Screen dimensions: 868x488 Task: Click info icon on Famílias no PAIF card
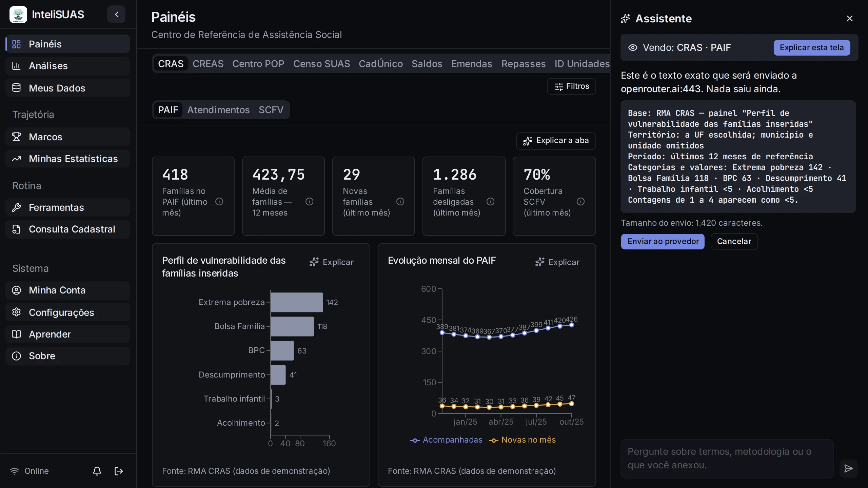pos(219,202)
